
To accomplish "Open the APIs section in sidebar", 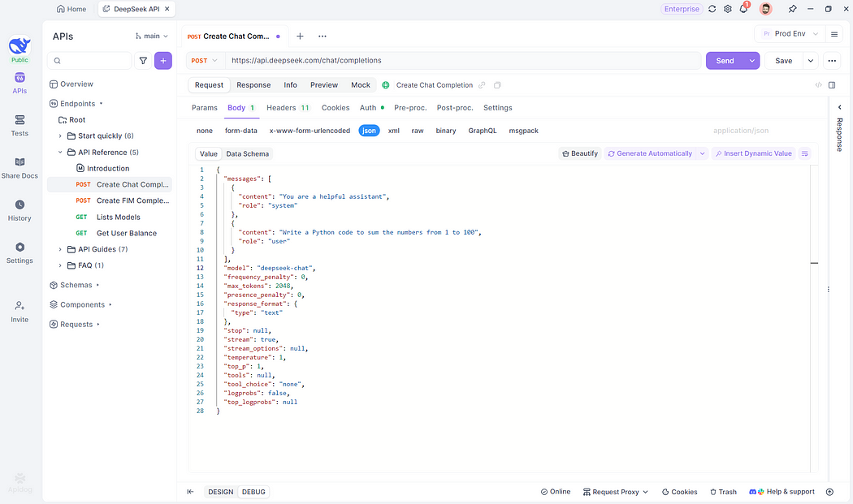I will (19, 83).
